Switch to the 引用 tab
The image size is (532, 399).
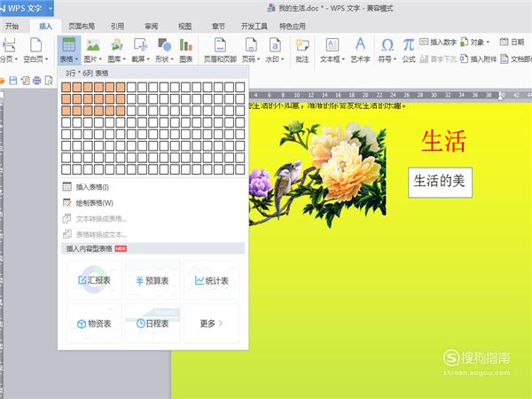[x=117, y=26]
